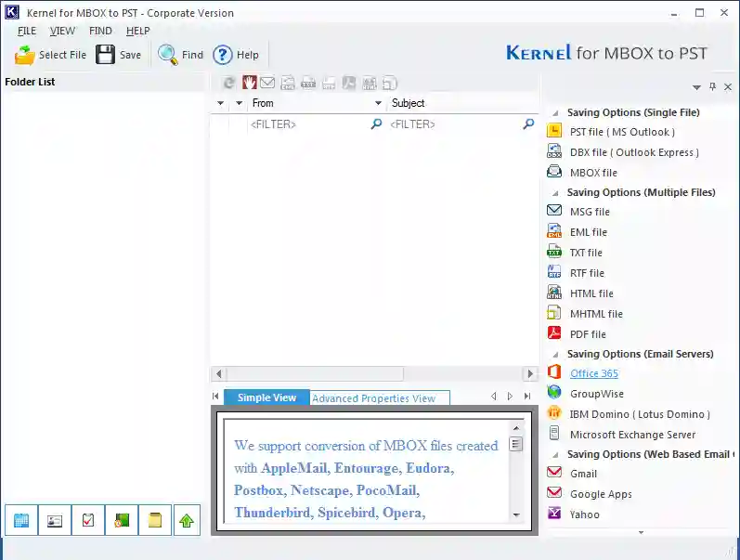Open the From column dropdown arrow
The image size is (740, 560).
tap(378, 103)
